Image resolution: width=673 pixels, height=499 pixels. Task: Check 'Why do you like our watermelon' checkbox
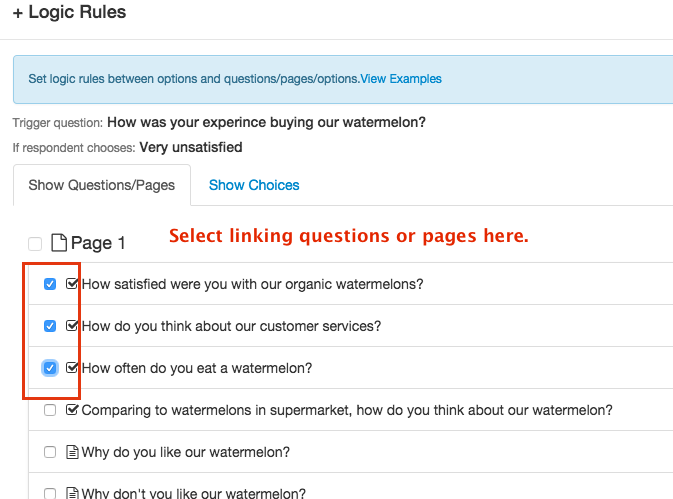[50, 452]
